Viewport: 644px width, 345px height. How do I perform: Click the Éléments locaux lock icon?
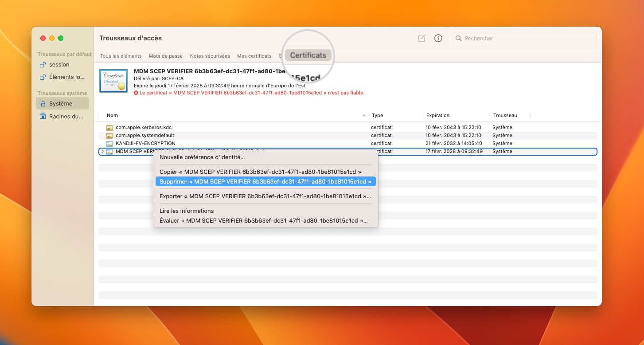tap(43, 77)
